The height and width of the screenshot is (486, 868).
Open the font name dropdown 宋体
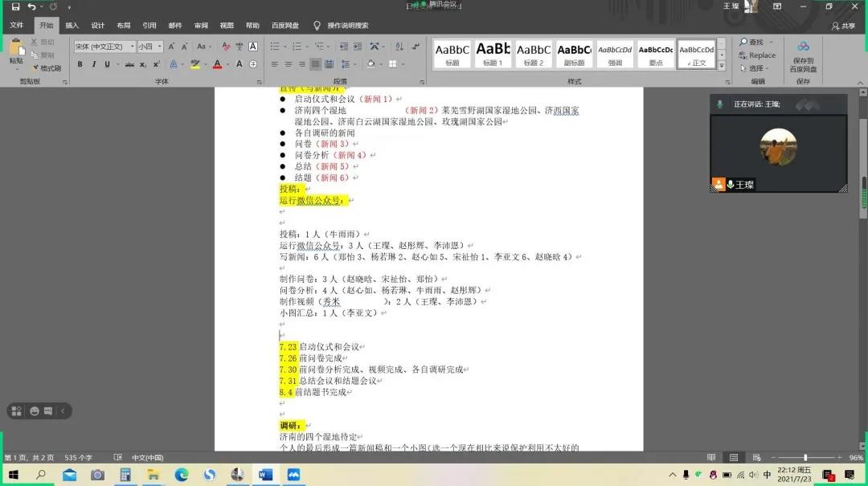coord(104,47)
